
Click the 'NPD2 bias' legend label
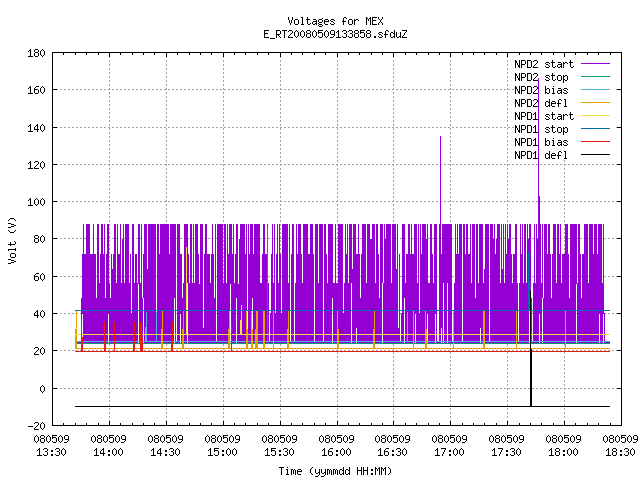(541, 90)
